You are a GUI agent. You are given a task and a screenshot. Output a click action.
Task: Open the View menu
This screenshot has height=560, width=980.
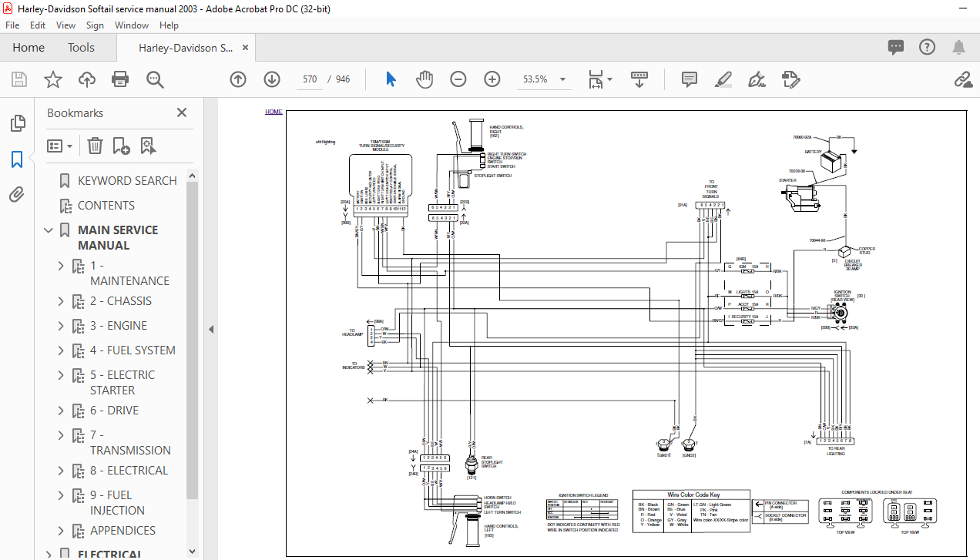coord(65,25)
